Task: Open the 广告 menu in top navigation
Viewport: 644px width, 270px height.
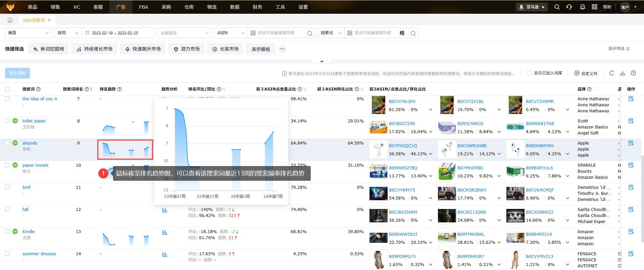Action: (x=121, y=7)
